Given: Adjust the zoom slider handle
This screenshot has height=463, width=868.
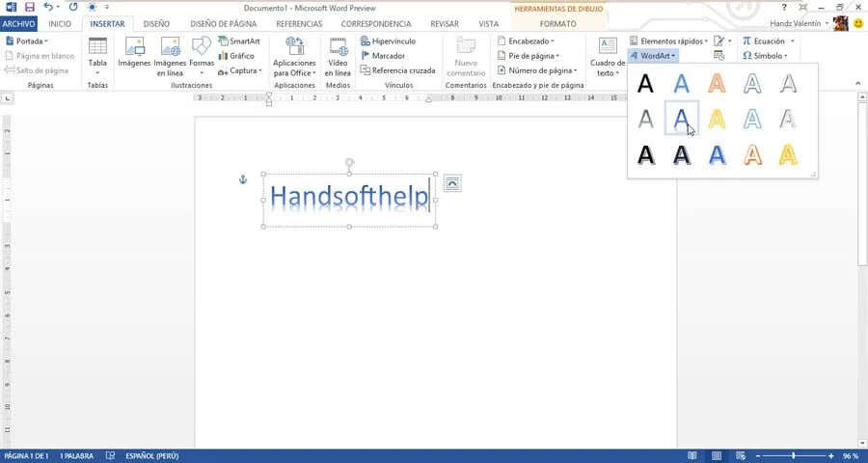Looking at the screenshot, I should 794,456.
